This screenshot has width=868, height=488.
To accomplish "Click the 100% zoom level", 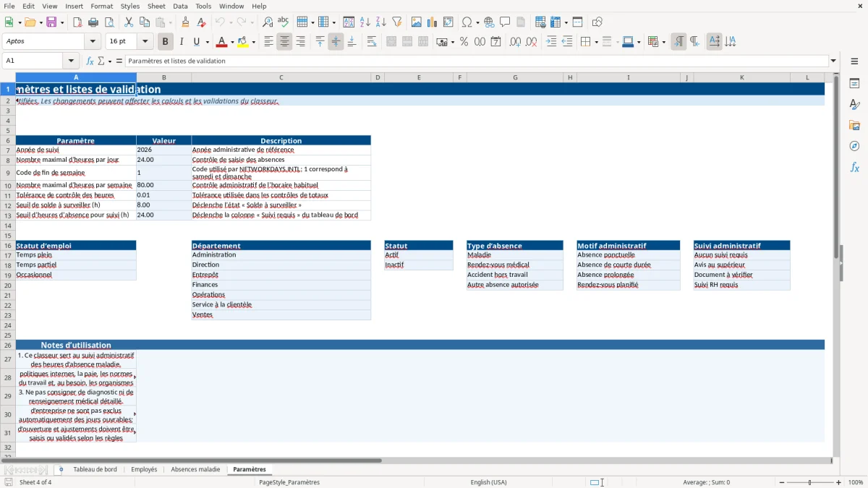I will [855, 482].
